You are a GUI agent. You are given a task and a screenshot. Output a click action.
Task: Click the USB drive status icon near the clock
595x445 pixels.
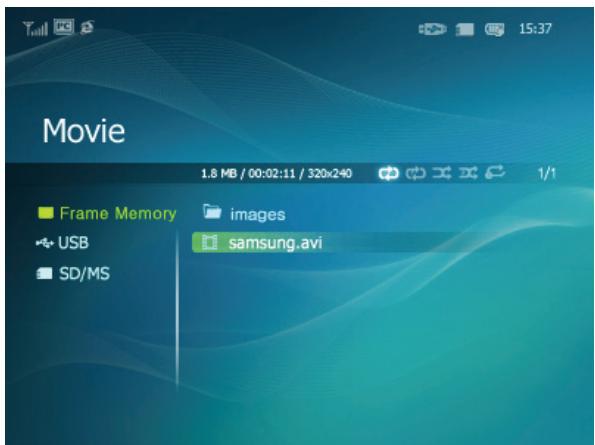433,29
